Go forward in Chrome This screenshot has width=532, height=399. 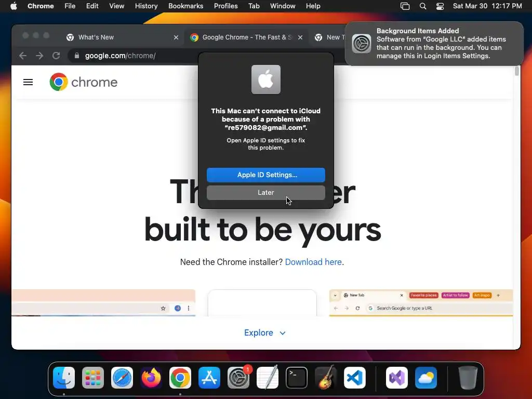click(39, 56)
